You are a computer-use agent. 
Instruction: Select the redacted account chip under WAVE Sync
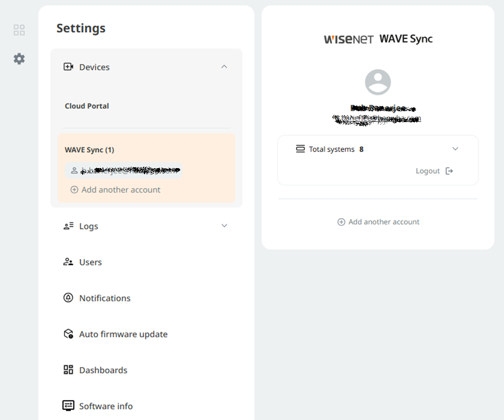[124, 171]
